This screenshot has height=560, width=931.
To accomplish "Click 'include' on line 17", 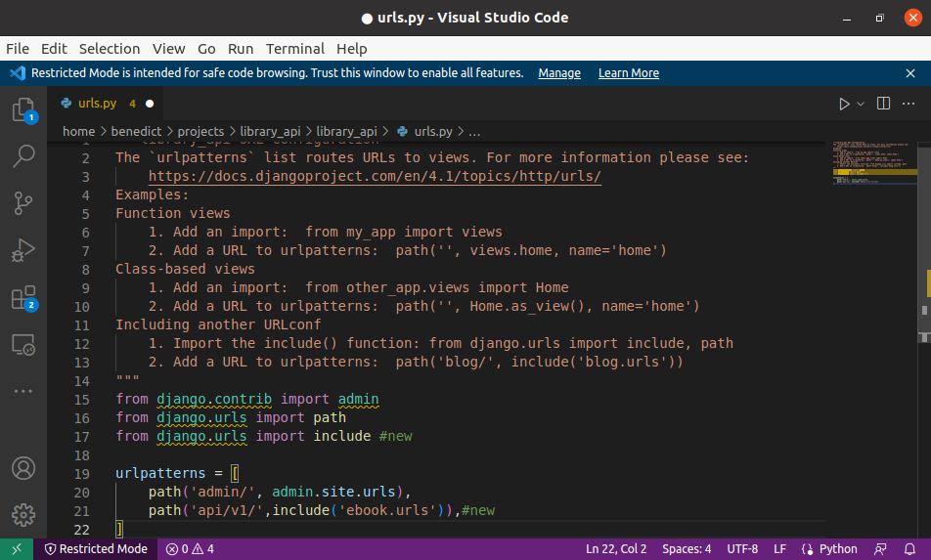I will pyautogui.click(x=342, y=436).
